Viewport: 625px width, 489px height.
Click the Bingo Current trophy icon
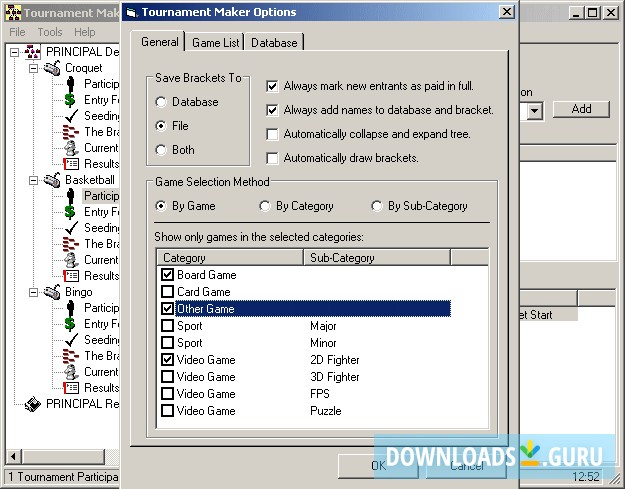pos(71,372)
